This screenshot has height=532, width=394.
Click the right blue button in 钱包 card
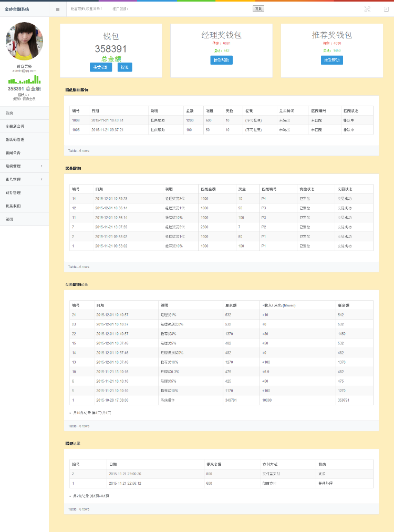click(125, 67)
